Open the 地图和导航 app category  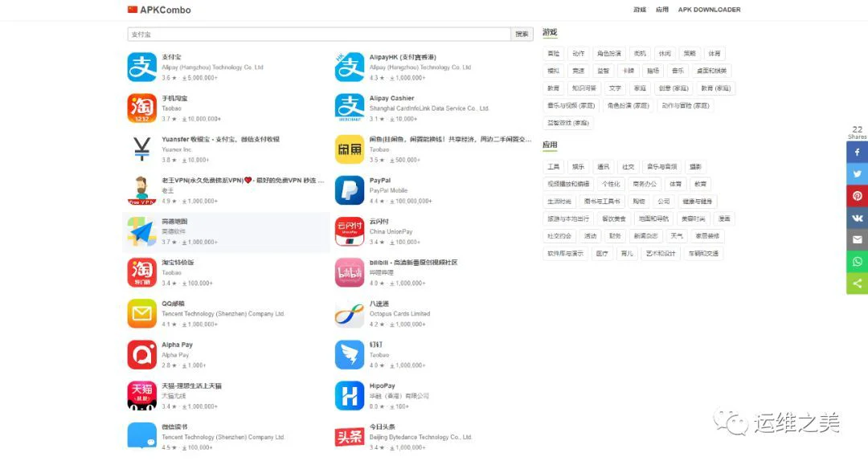click(653, 218)
